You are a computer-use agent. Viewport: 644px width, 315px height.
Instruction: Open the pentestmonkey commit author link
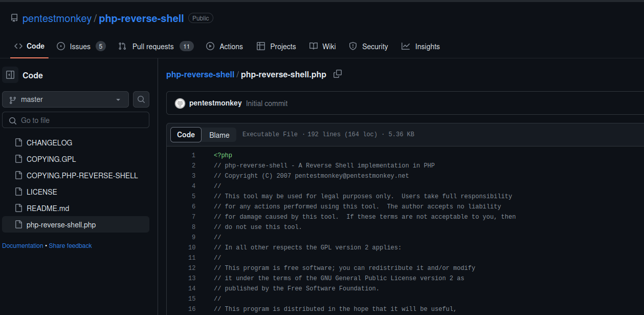click(x=215, y=103)
